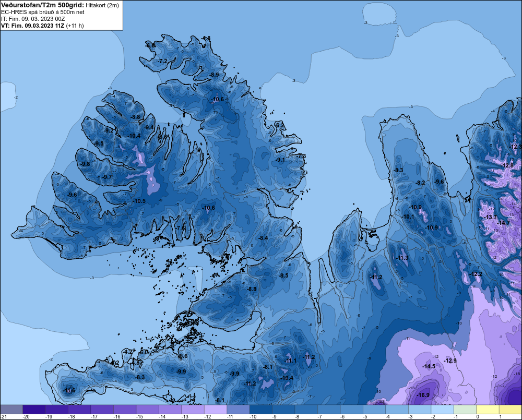522x420 pixels.
Task: Click the initial time line 'IT: Fim. 09. 03. 2023 00Z'
Action: [33, 19]
